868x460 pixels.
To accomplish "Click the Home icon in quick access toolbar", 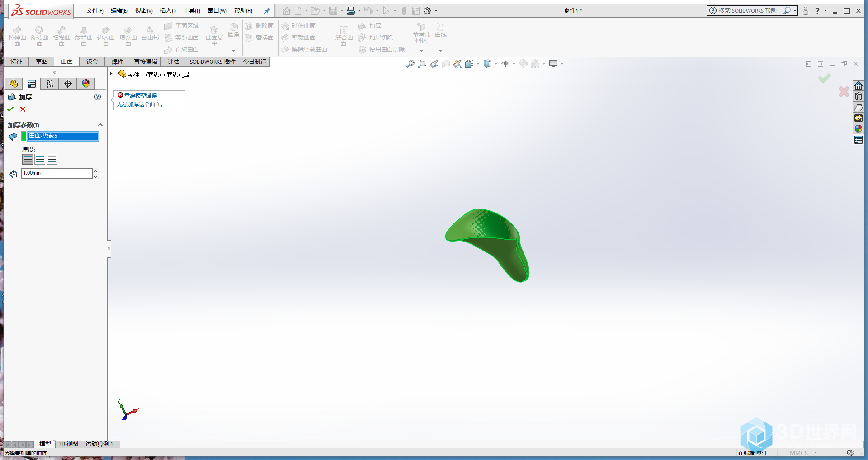I will [x=287, y=11].
